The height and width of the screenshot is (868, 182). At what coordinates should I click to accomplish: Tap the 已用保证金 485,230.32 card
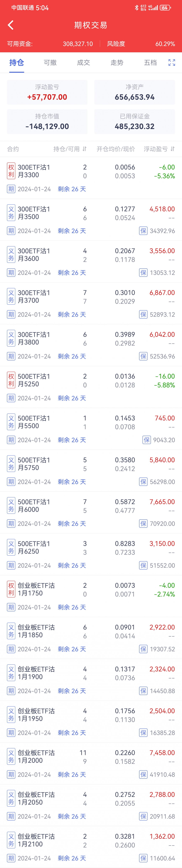[134, 122]
